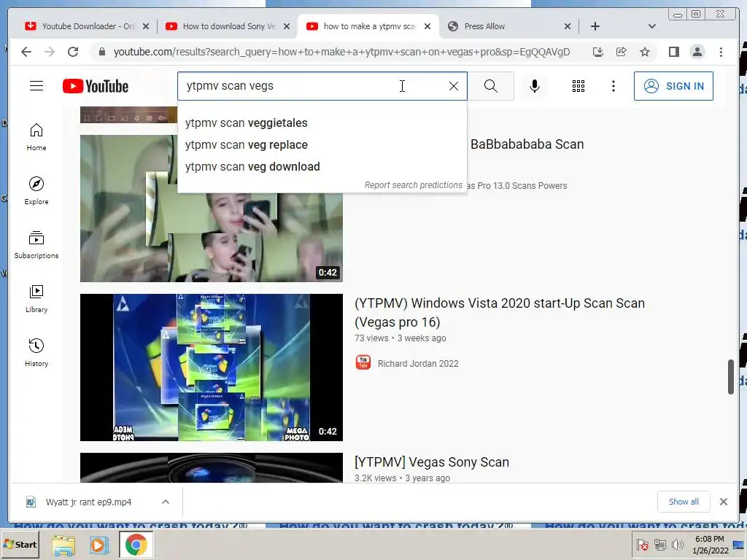Open YouTube settings three-dot menu
The height and width of the screenshot is (560, 747).
click(614, 86)
